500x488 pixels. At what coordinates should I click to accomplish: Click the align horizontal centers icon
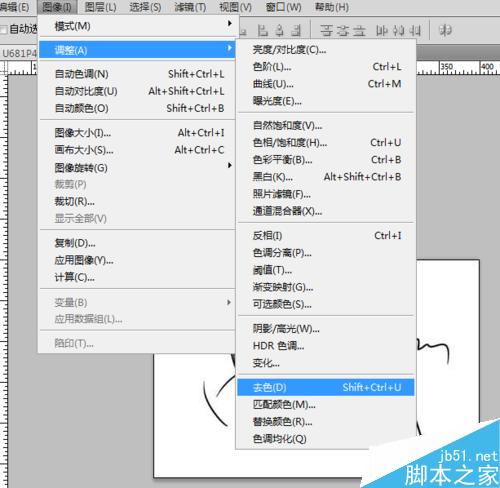(x=280, y=31)
